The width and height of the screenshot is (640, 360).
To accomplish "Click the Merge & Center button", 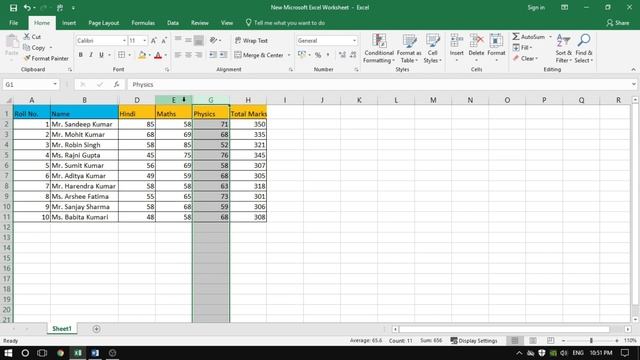I will (x=259, y=55).
